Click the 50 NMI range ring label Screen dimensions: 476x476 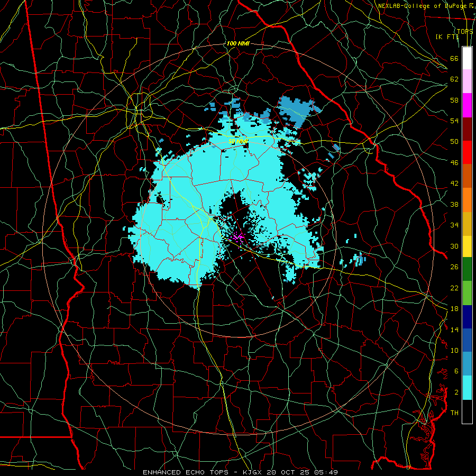coord(239,141)
